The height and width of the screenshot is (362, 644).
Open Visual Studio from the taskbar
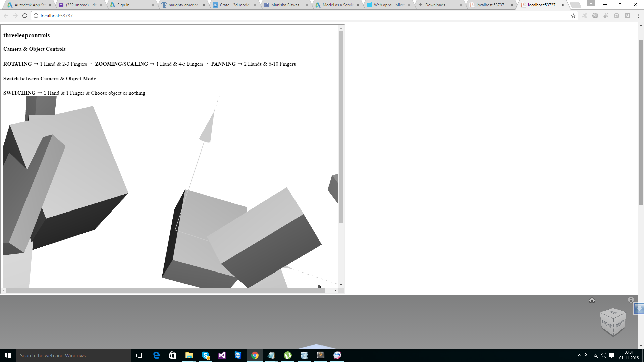click(222, 355)
